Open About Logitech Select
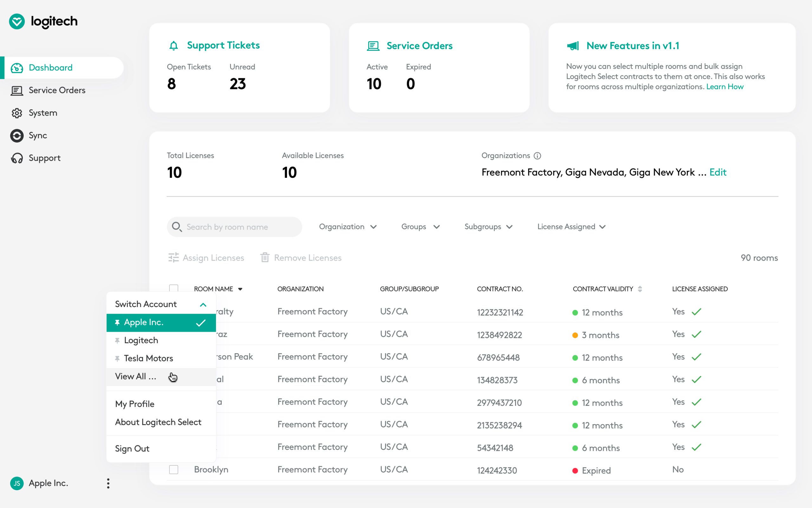This screenshot has height=508, width=812. pos(158,422)
